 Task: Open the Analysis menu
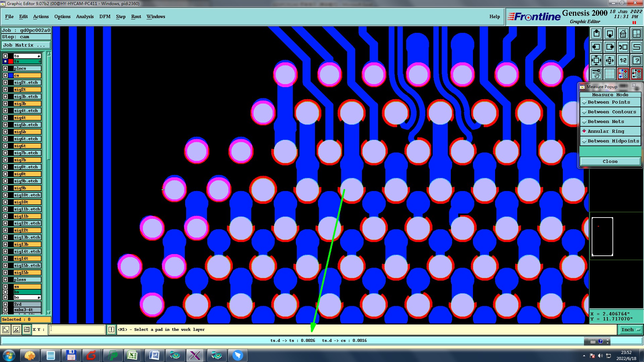coord(85,16)
